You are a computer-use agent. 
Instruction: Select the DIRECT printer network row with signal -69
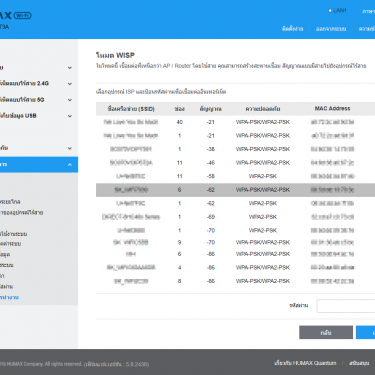click(235, 217)
